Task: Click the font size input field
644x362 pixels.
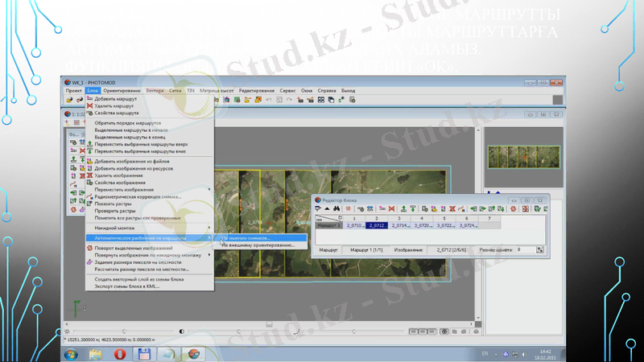Action: [x=526, y=249]
